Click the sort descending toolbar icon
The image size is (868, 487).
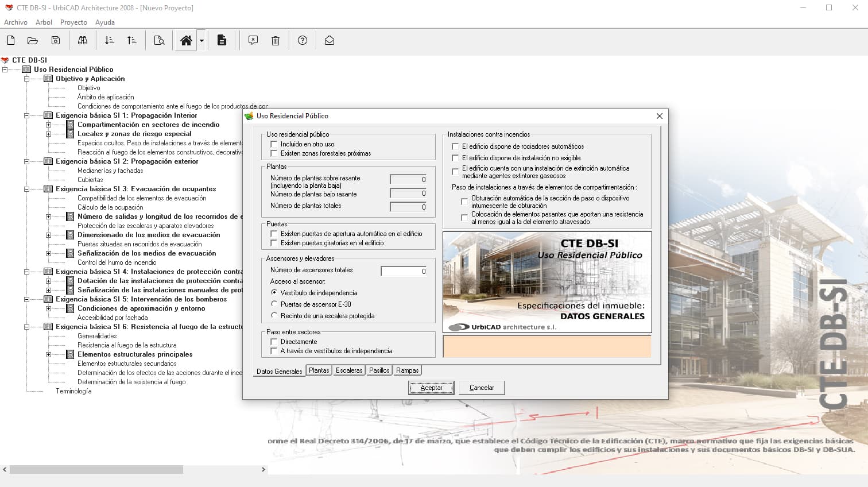tap(109, 40)
